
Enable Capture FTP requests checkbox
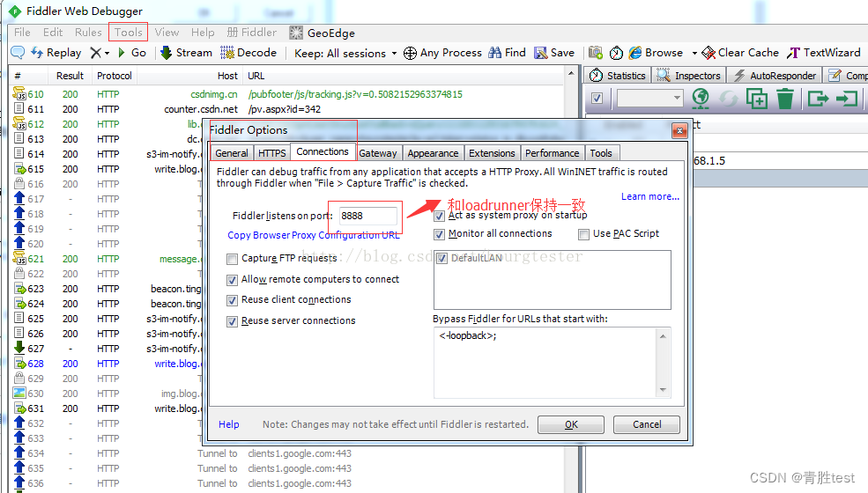tap(233, 259)
